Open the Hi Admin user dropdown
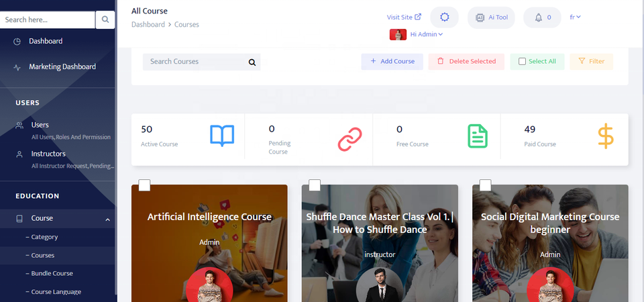 (x=427, y=34)
